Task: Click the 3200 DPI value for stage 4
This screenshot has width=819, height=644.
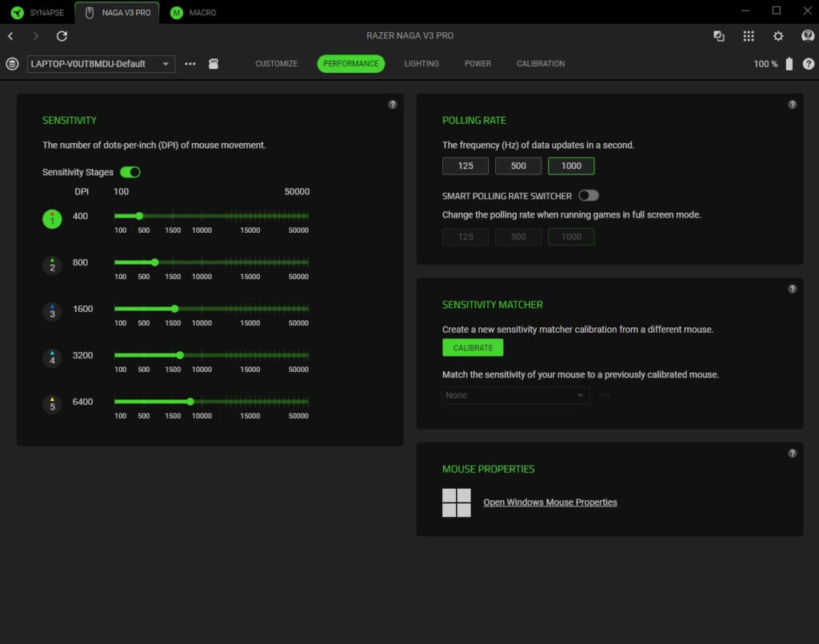Action: click(x=82, y=356)
